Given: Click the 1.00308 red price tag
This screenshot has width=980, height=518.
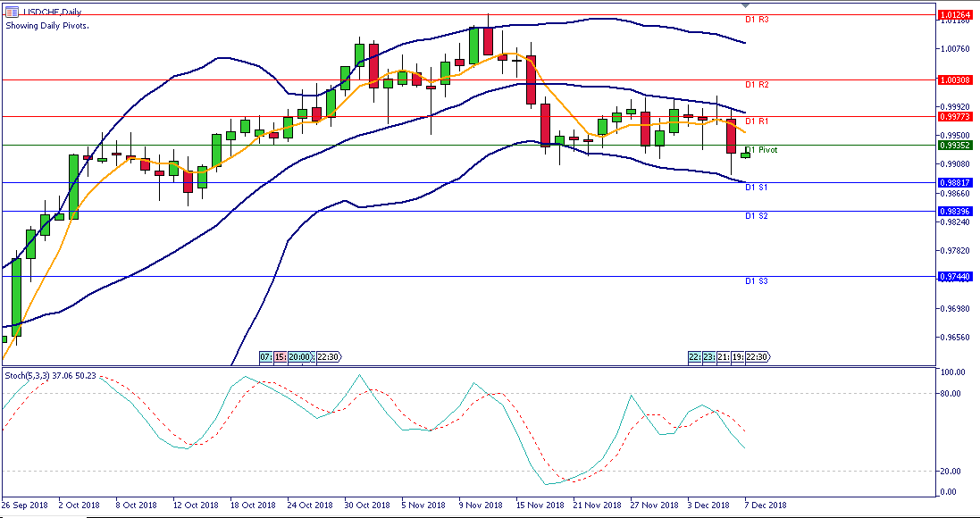Looking at the screenshot, I should click(954, 80).
